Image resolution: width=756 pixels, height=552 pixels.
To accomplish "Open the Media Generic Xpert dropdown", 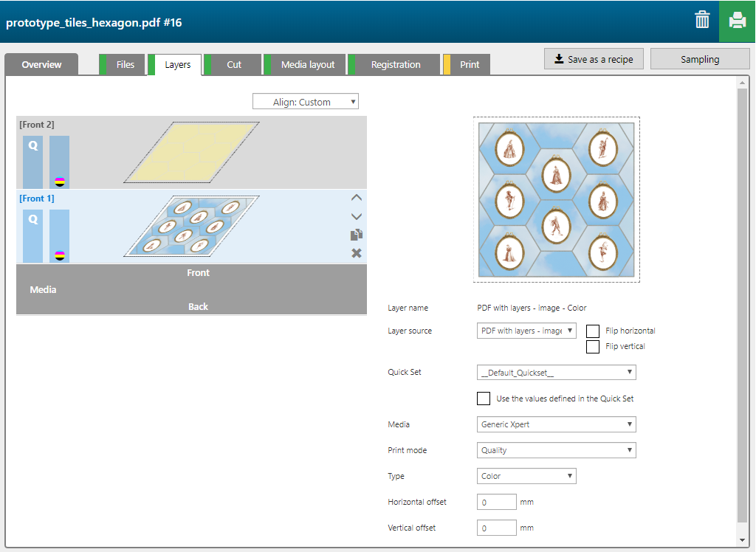I will pos(557,424).
